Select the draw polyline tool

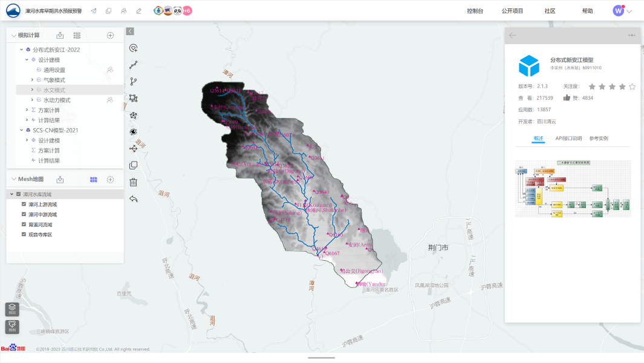tap(134, 65)
